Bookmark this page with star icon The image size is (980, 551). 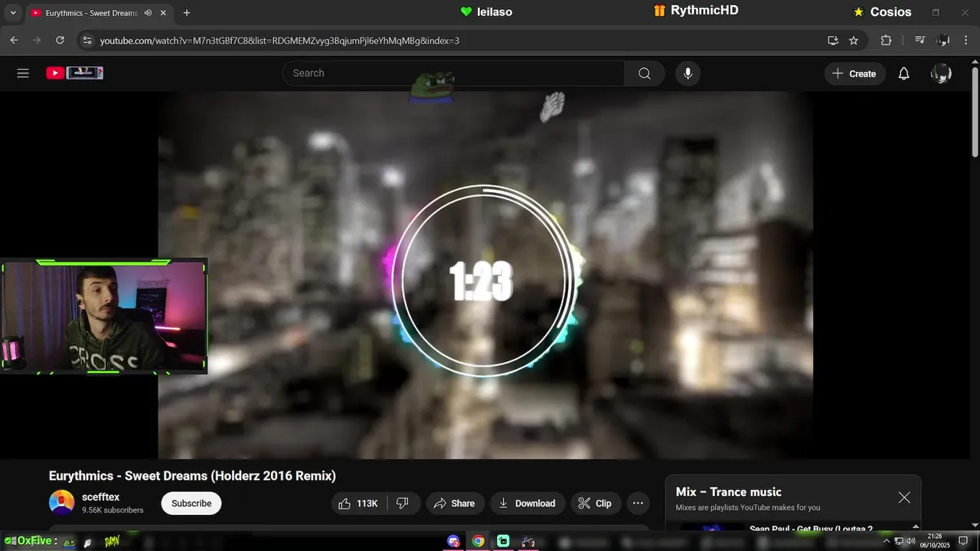(854, 41)
